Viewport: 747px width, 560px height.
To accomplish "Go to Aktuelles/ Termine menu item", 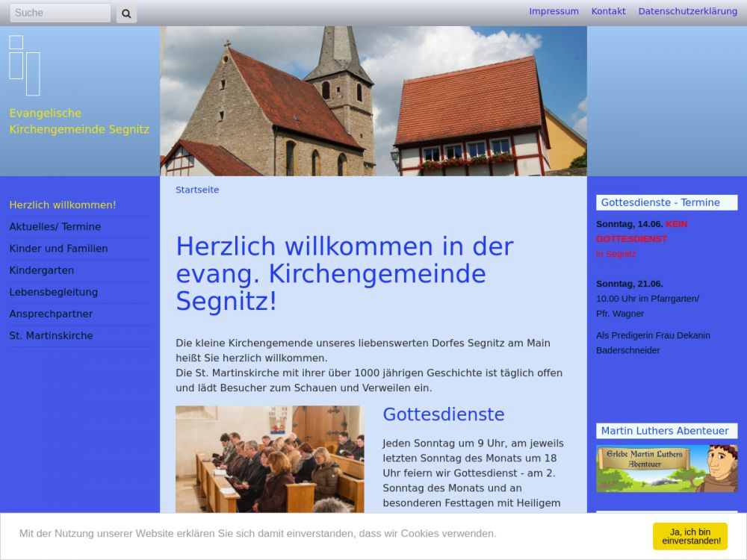I will point(55,226).
